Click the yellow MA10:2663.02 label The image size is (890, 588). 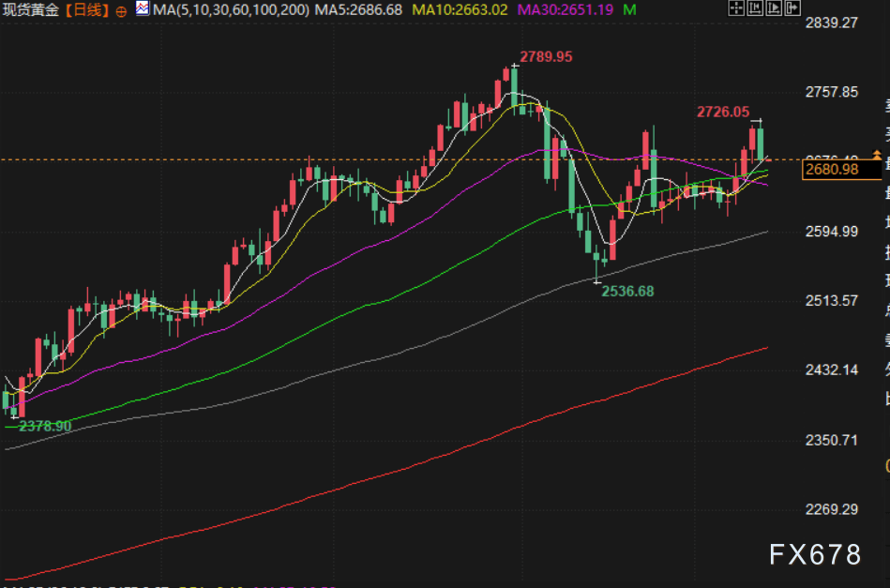pyautogui.click(x=460, y=9)
